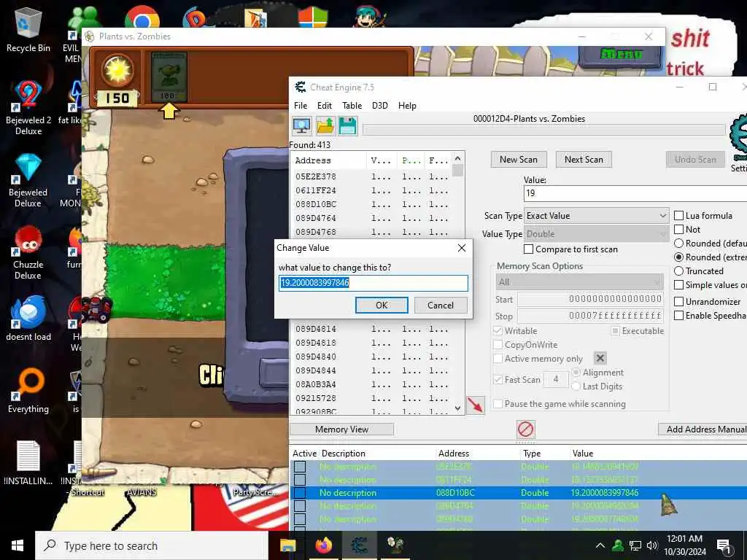This screenshot has height=560, width=747.
Task: Toggle the Simple values only checkbox
Action: coord(679,285)
